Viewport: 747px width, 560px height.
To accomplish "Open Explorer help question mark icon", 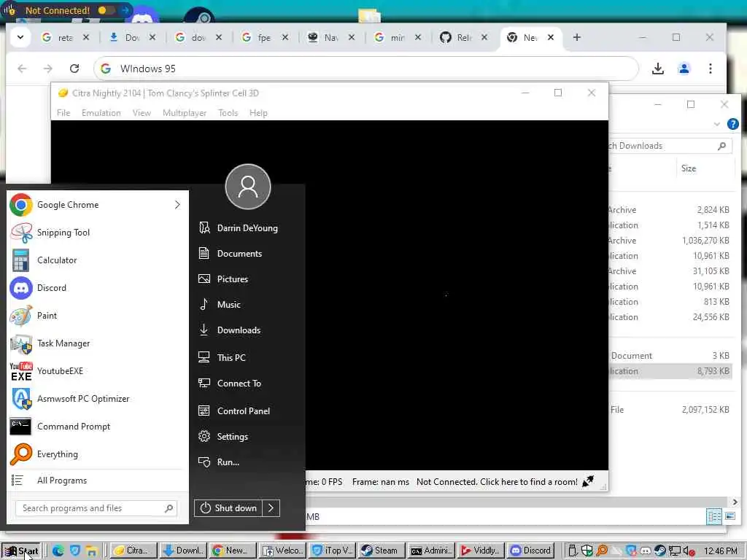I will [732, 124].
